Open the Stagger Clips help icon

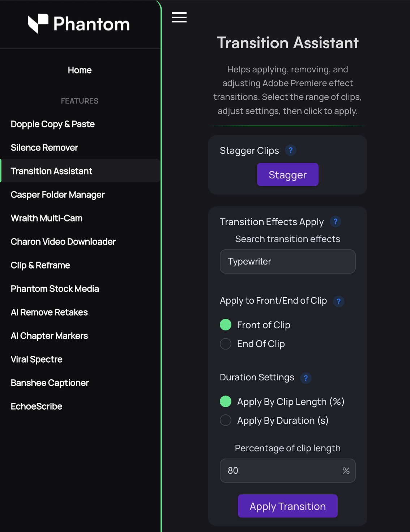291,150
